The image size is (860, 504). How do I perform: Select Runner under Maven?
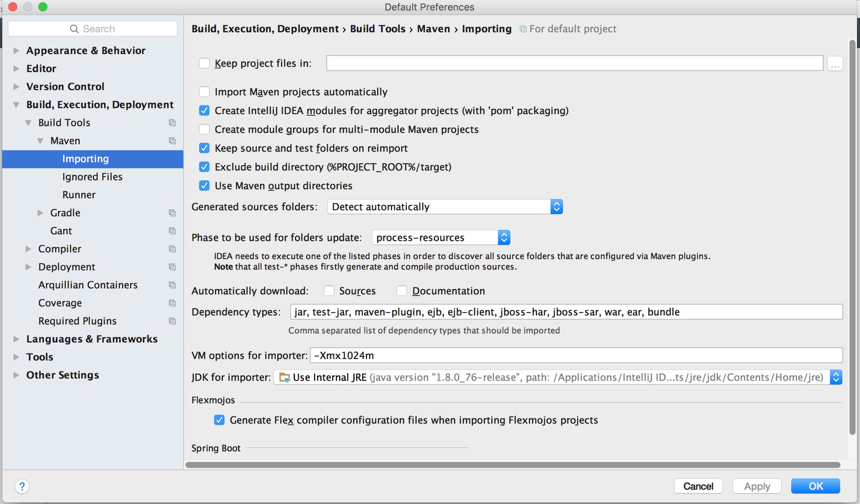tap(92, 195)
